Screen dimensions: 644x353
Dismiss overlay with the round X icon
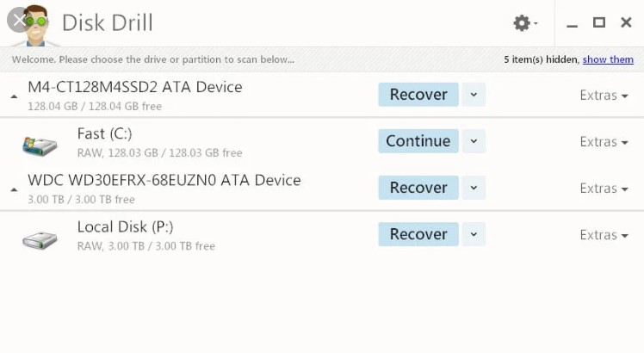pos(19,20)
